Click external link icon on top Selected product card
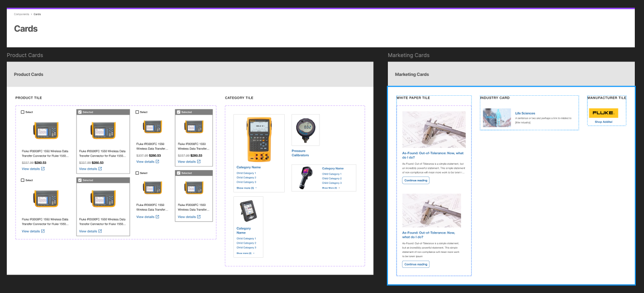This screenshot has height=293, width=644. click(x=99, y=168)
